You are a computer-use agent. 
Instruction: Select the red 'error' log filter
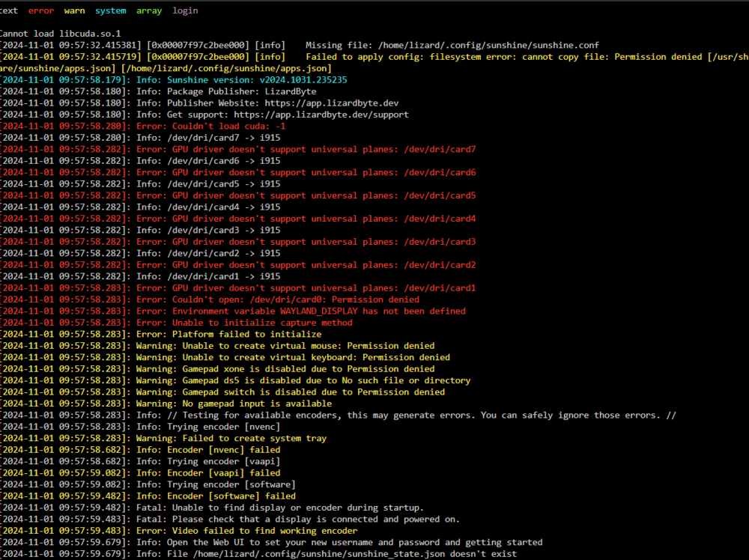(41, 10)
